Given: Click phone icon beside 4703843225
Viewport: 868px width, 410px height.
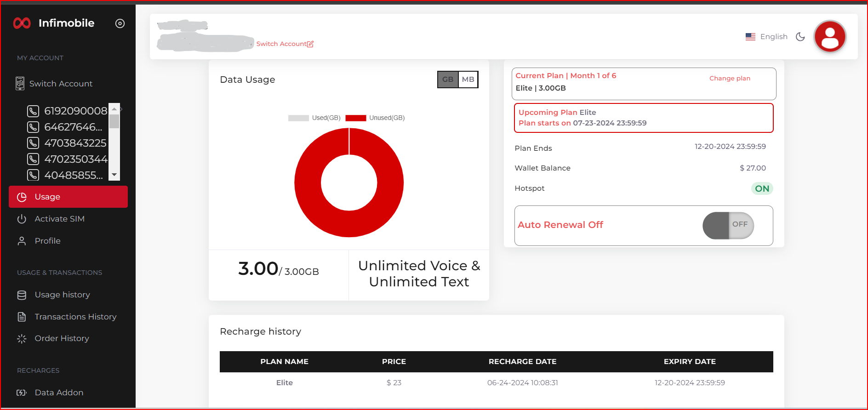Looking at the screenshot, I should [33, 143].
